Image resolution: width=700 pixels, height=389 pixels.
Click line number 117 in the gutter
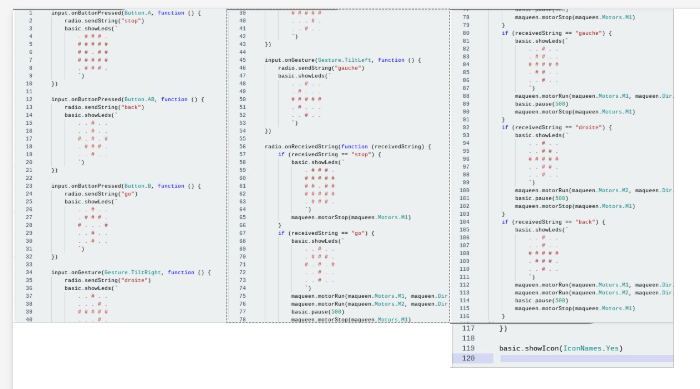pos(468,328)
